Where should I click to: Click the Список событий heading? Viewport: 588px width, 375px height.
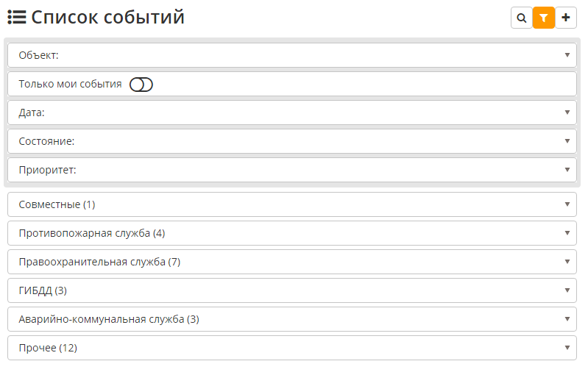point(107,17)
